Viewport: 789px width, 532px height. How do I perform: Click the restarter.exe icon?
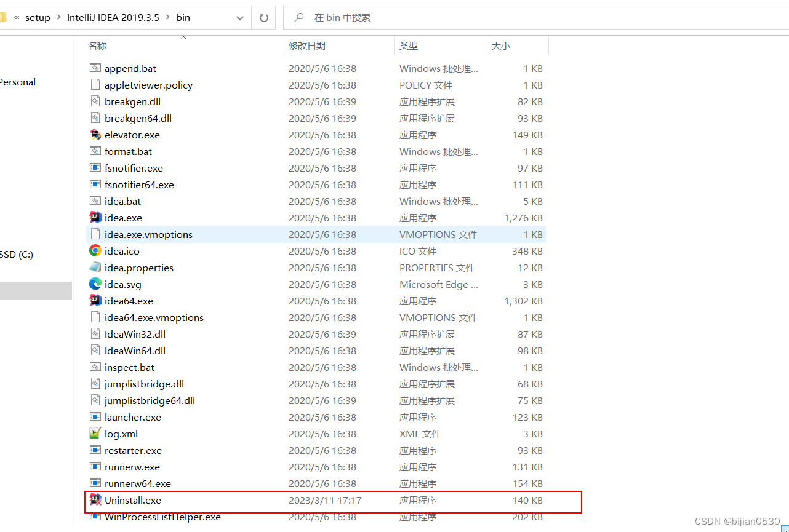tap(95, 450)
